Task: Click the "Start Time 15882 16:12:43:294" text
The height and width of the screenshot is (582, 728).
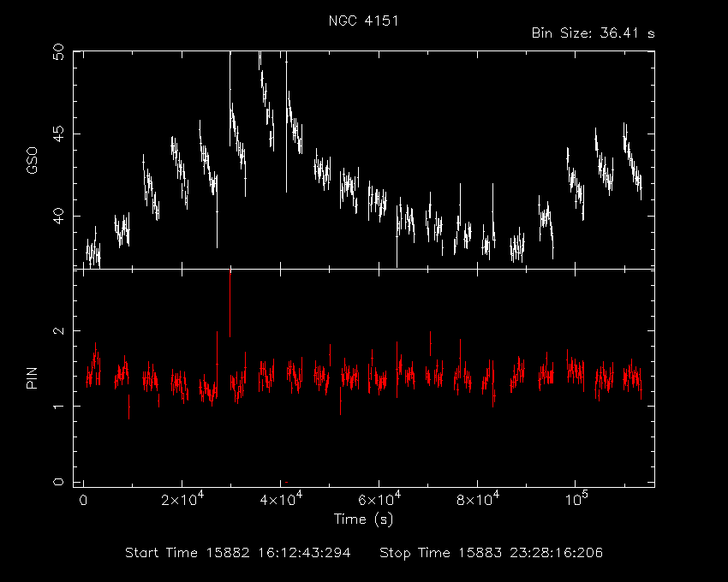Action: [238, 553]
